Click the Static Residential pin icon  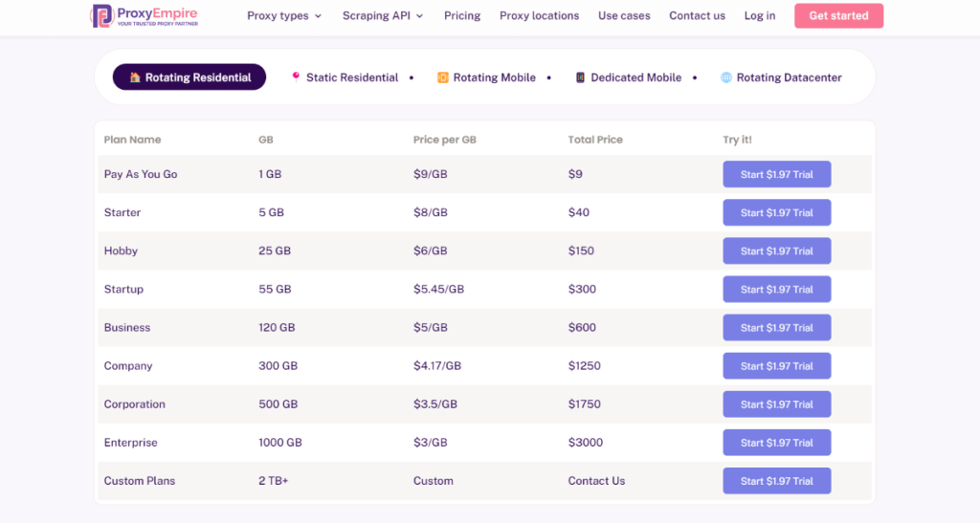pos(296,76)
